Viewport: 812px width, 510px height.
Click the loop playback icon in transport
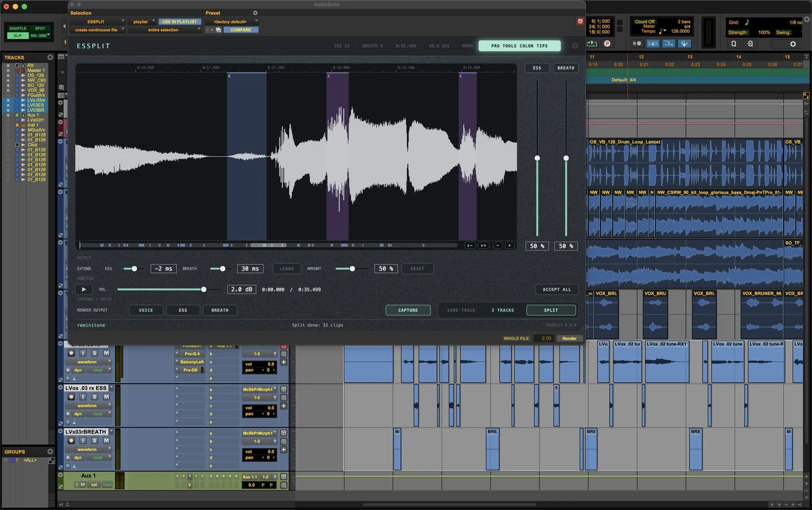tap(592, 44)
